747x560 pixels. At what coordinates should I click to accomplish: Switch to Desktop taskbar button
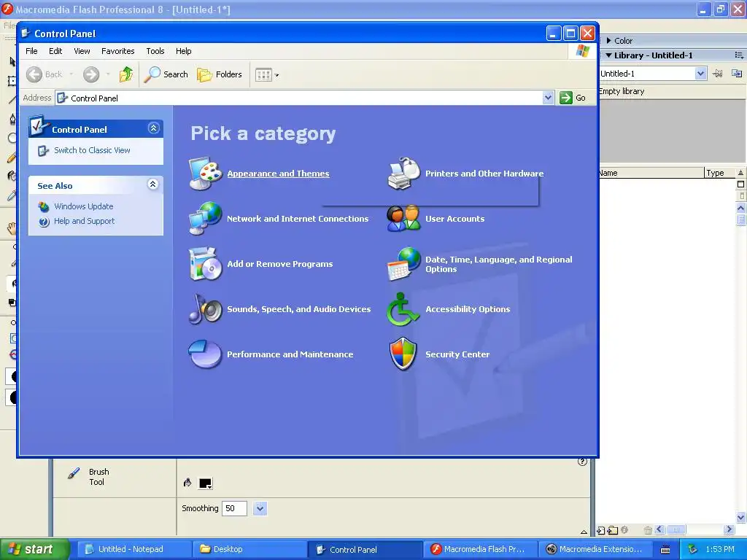(x=249, y=549)
